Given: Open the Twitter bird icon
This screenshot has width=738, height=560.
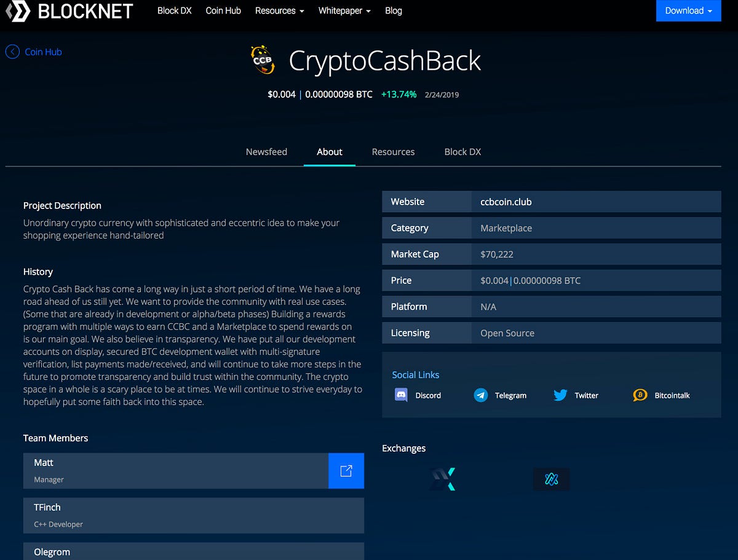Looking at the screenshot, I should click(x=560, y=395).
